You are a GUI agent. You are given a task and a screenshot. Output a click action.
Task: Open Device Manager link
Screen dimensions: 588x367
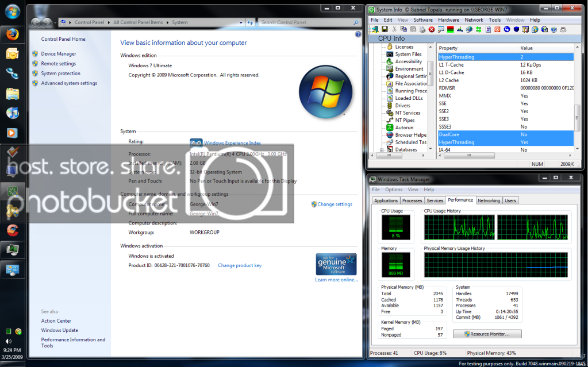point(59,54)
